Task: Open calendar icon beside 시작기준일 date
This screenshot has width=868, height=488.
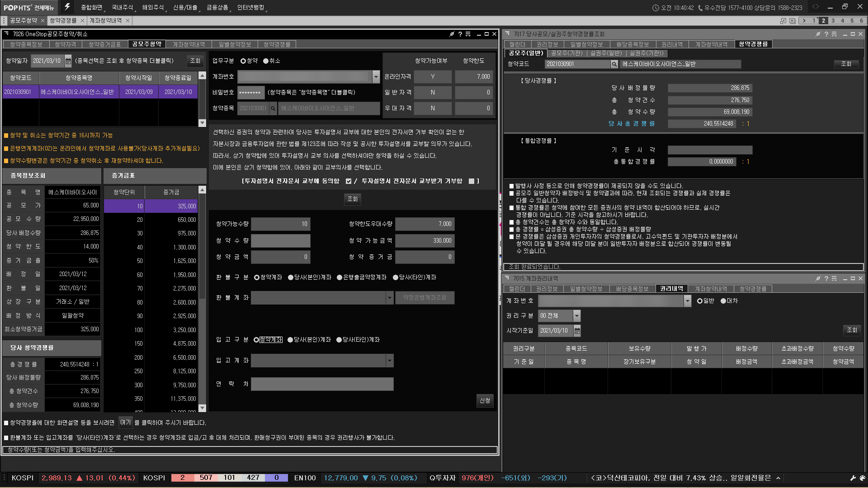Action: coord(577,331)
